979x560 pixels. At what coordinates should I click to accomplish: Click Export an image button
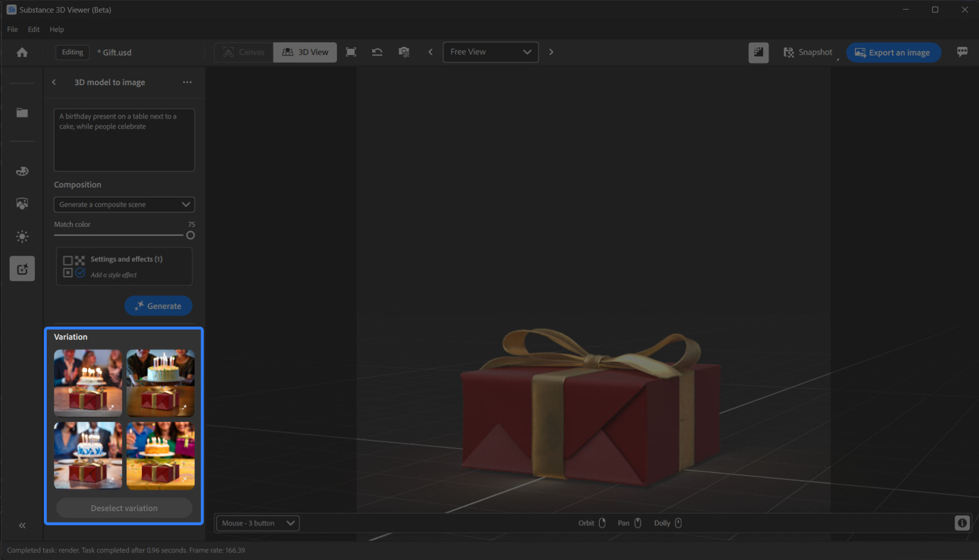point(893,52)
